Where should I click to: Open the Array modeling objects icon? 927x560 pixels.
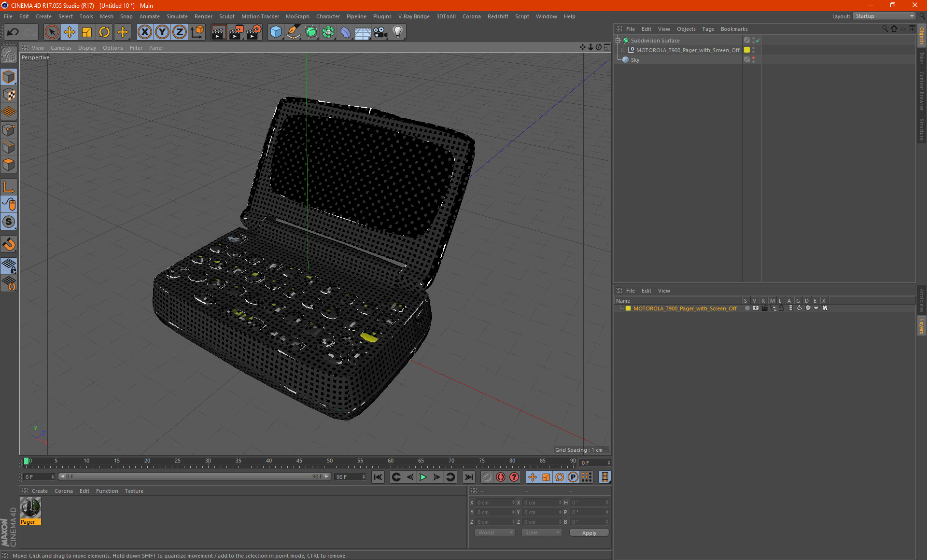(x=328, y=32)
